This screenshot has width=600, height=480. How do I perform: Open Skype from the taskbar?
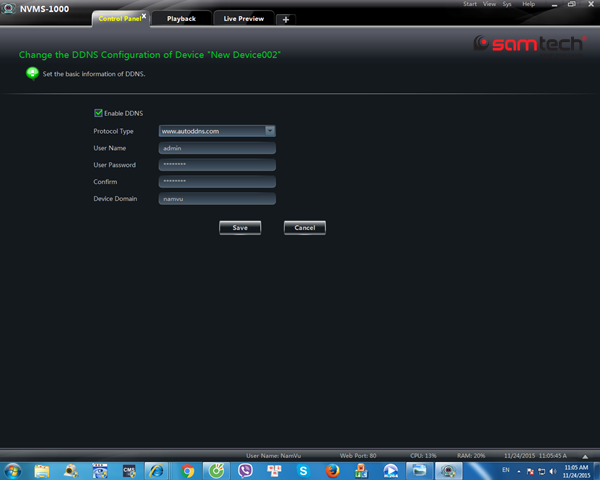coord(303,471)
